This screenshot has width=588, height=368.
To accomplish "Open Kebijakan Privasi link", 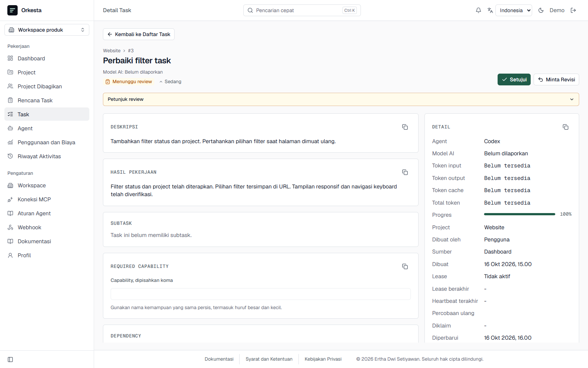I will point(323,359).
